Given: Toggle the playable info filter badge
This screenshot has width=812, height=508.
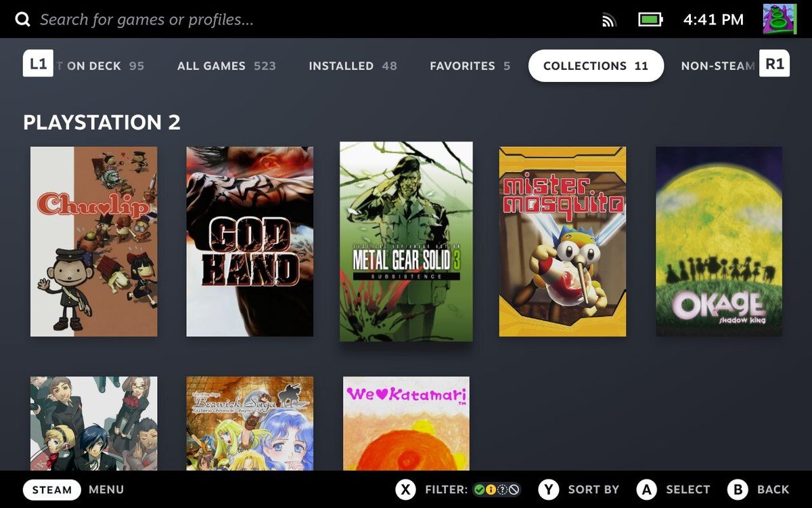Looking at the screenshot, I should (x=492, y=489).
